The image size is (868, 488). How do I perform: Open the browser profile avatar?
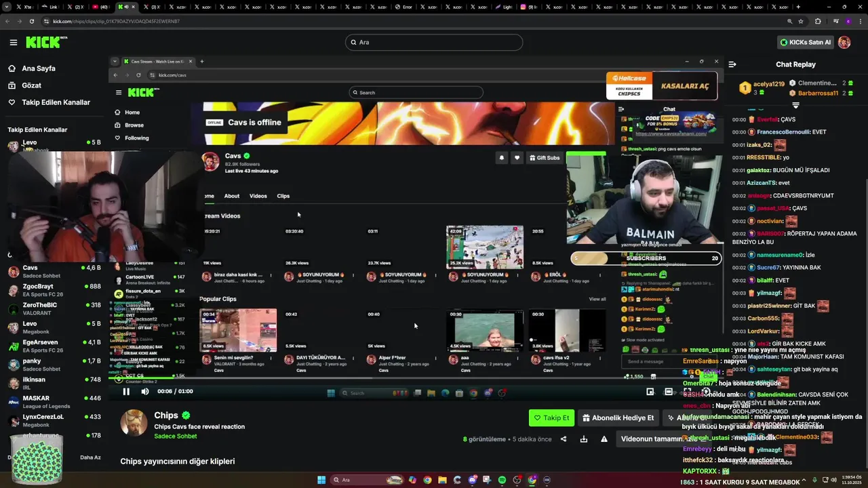tap(848, 21)
